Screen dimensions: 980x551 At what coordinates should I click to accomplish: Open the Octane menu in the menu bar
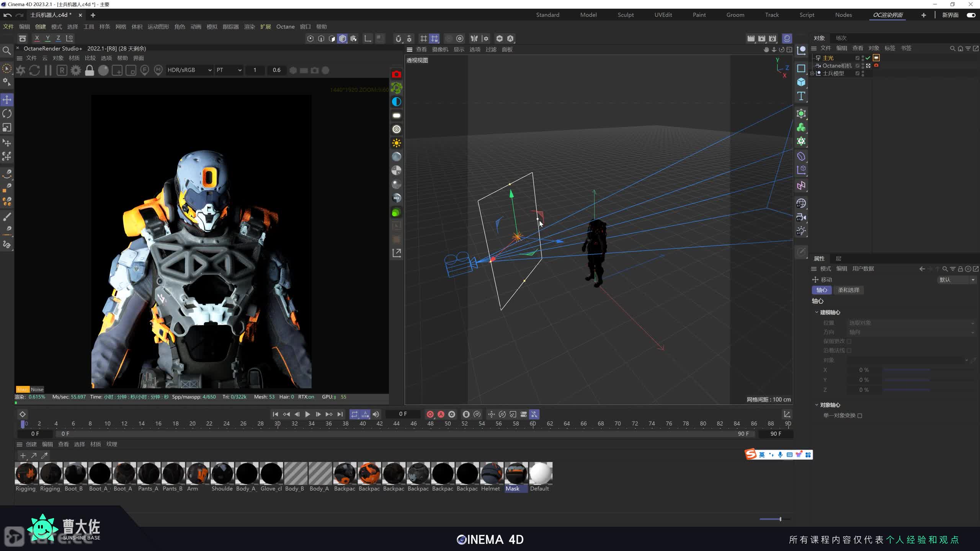(285, 26)
